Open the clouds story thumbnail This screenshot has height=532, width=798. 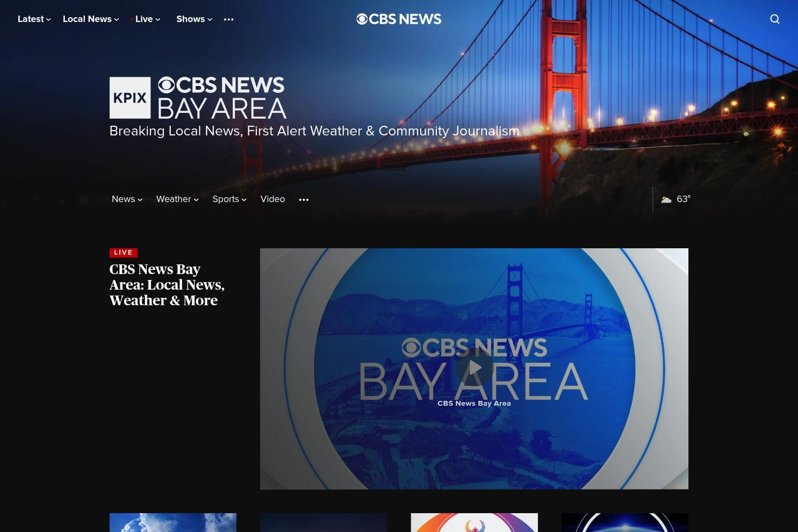[173, 522]
